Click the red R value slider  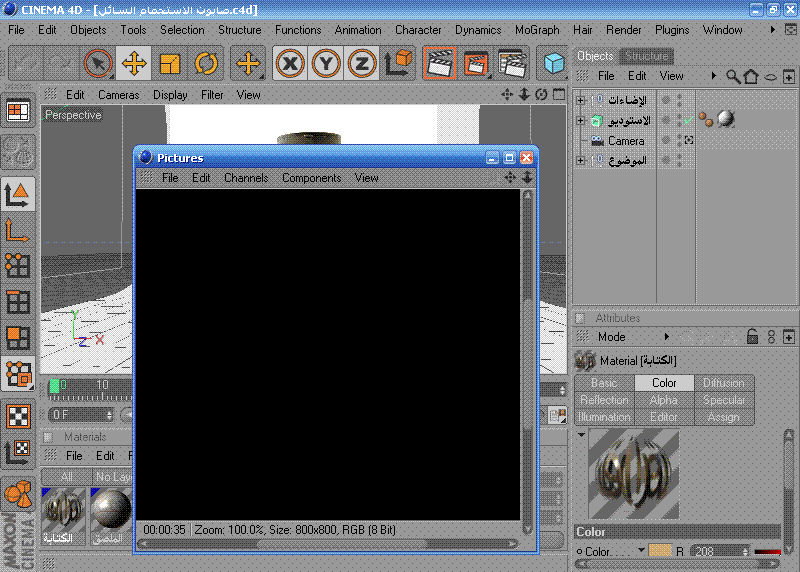pyautogui.click(x=767, y=551)
